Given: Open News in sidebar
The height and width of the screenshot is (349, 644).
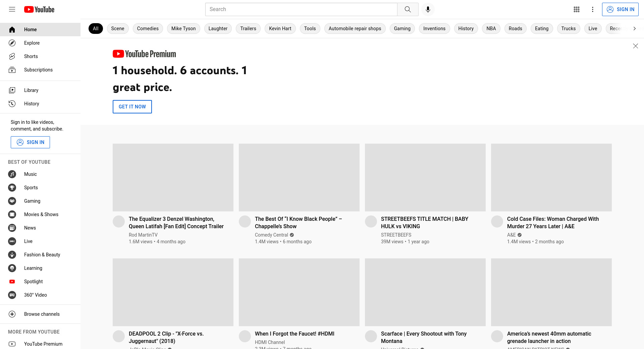Looking at the screenshot, I should pos(40,228).
